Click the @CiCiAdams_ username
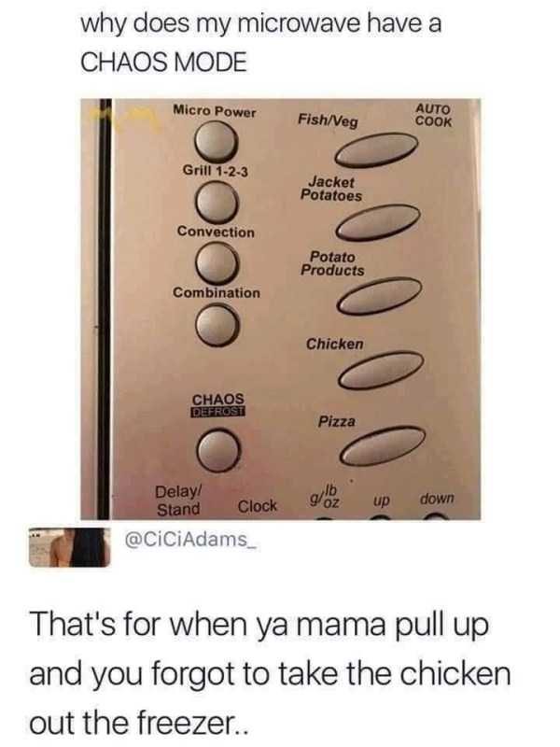560x747 pixels. pos(190,540)
